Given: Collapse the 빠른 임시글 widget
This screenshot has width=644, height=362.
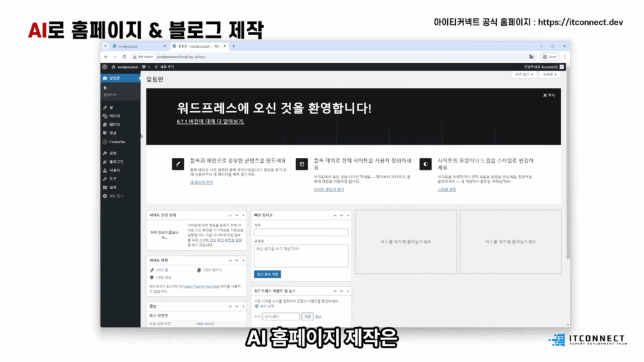Looking at the screenshot, I should click(348, 216).
